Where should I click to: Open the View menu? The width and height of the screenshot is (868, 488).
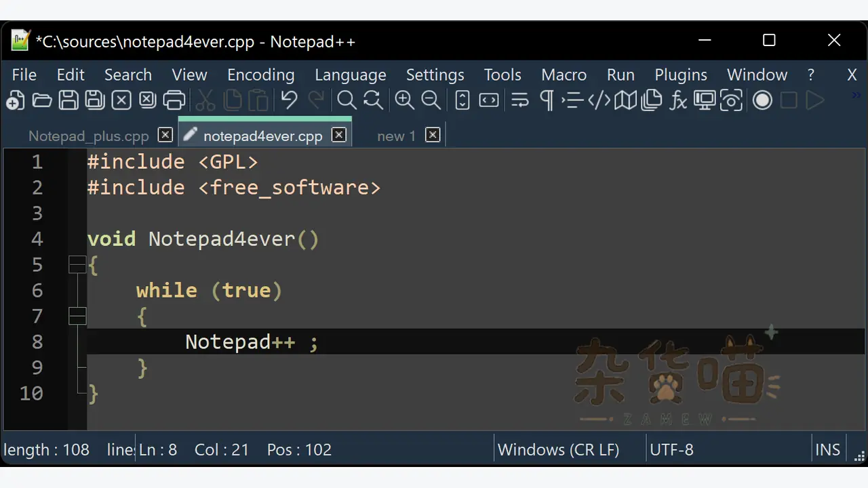coord(189,75)
